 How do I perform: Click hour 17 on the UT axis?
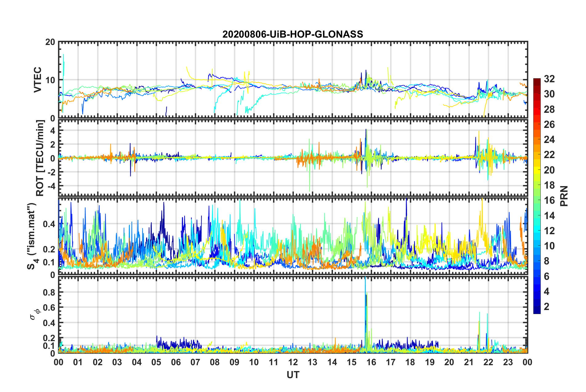[x=391, y=362]
